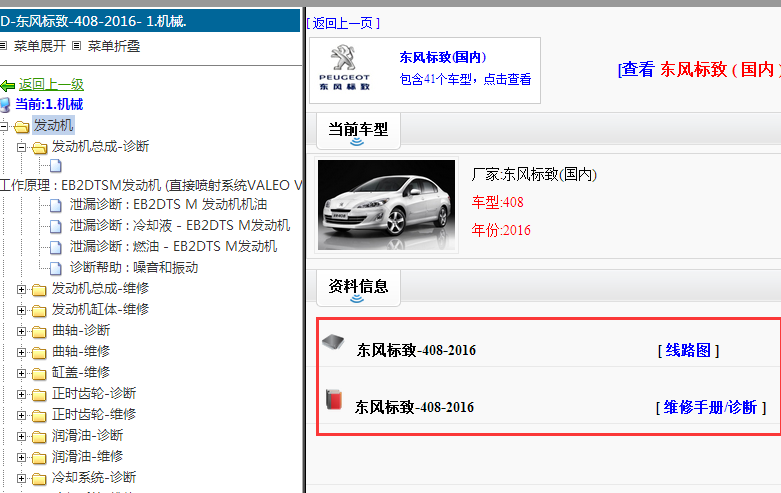Image resolution: width=781 pixels, height=493 pixels.
Task: Click the 发动机 folder icon
Action: [x=21, y=126]
